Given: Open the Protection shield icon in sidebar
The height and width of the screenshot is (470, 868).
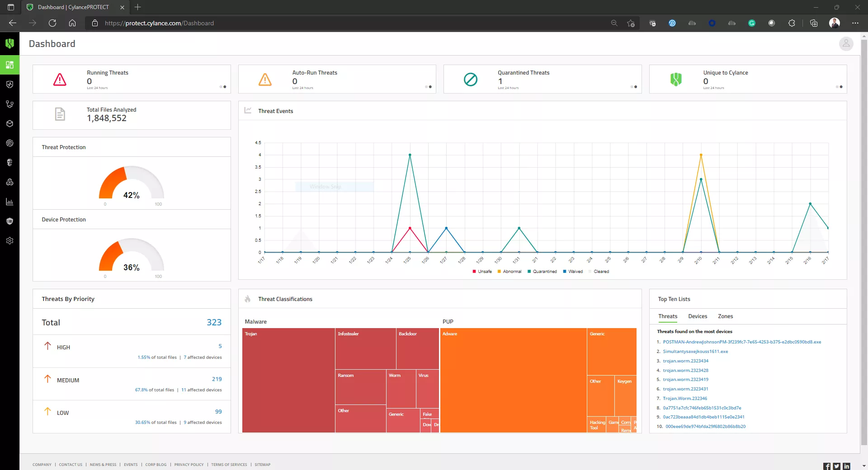Looking at the screenshot, I should click(9, 85).
